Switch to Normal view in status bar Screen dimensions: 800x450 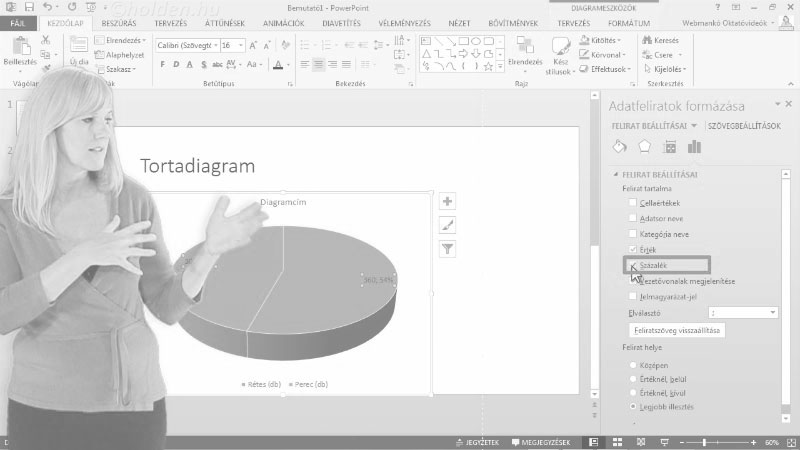[x=593, y=442]
